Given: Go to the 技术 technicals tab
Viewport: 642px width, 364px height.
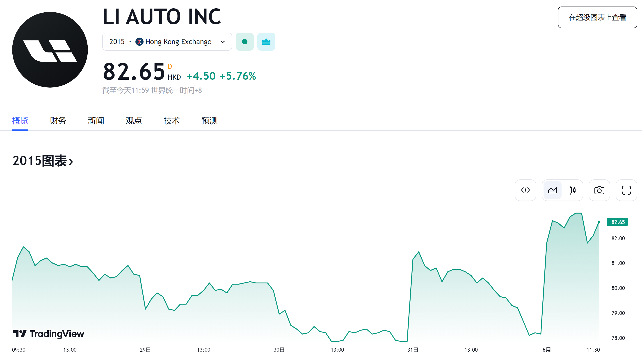Looking at the screenshot, I should (171, 121).
